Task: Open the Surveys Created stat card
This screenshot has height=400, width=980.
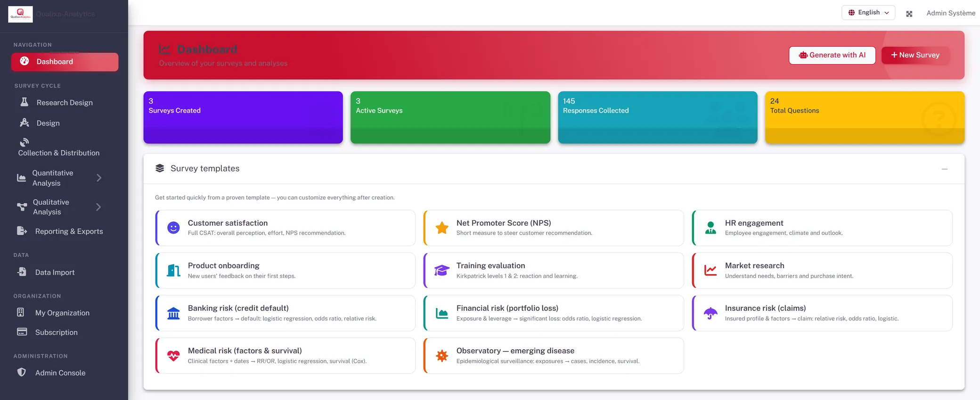Action: coord(243,117)
